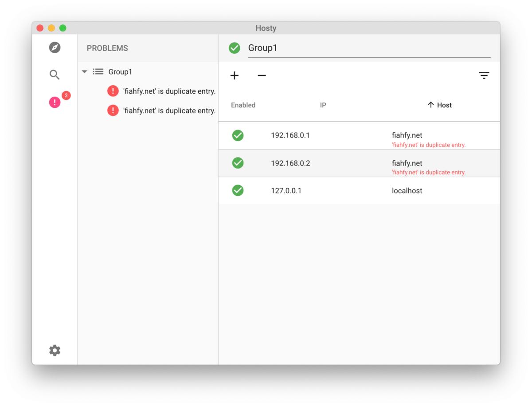Show problems view with 2 badge
Viewport: 532px width, 407px height.
pyautogui.click(x=55, y=103)
